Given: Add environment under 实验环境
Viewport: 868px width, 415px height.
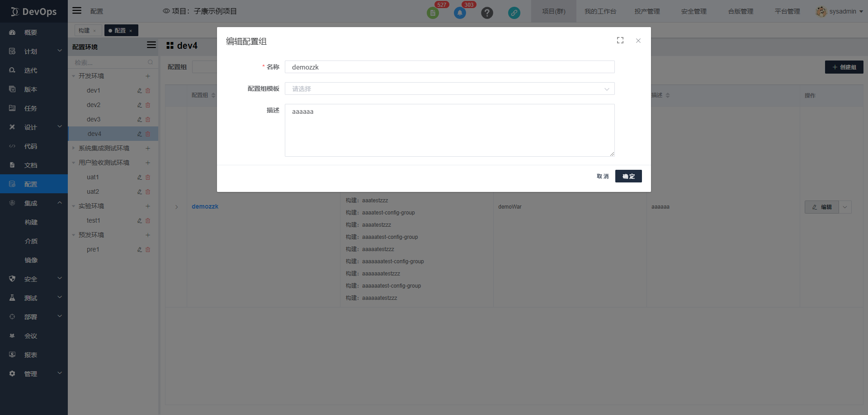Looking at the screenshot, I should click(x=148, y=206).
